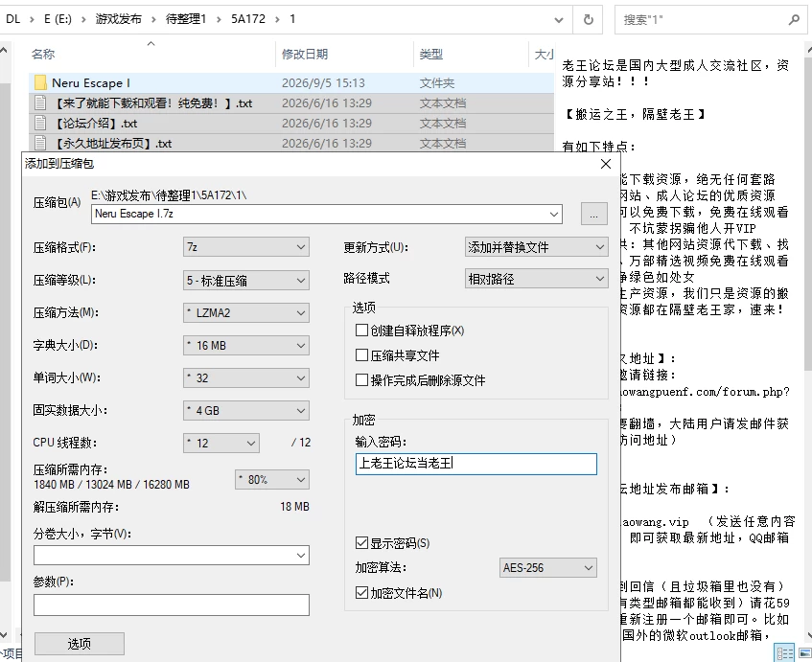Screen dimensions: 812x662
Task: Expand address bar history dropdown
Action: tap(559, 20)
